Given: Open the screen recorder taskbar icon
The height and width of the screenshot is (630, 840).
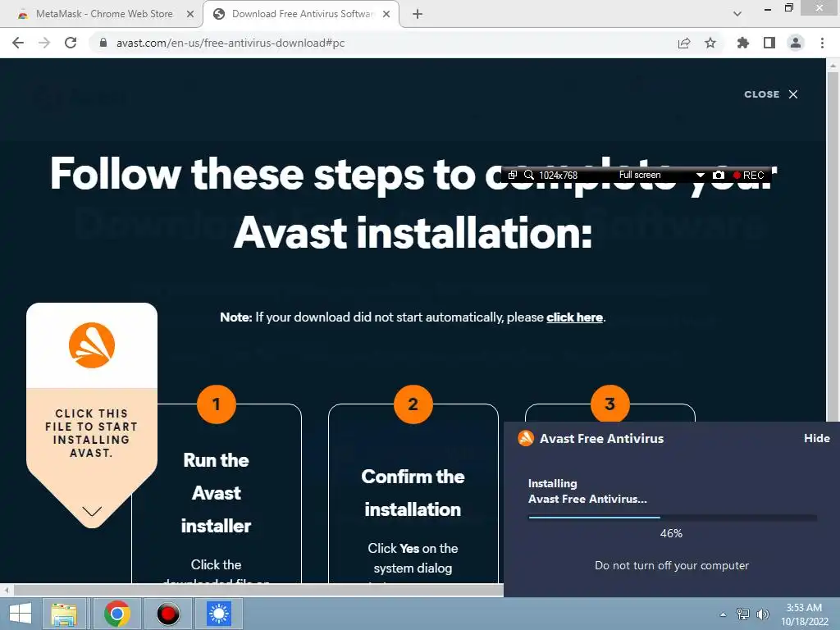Looking at the screenshot, I should click(167, 614).
